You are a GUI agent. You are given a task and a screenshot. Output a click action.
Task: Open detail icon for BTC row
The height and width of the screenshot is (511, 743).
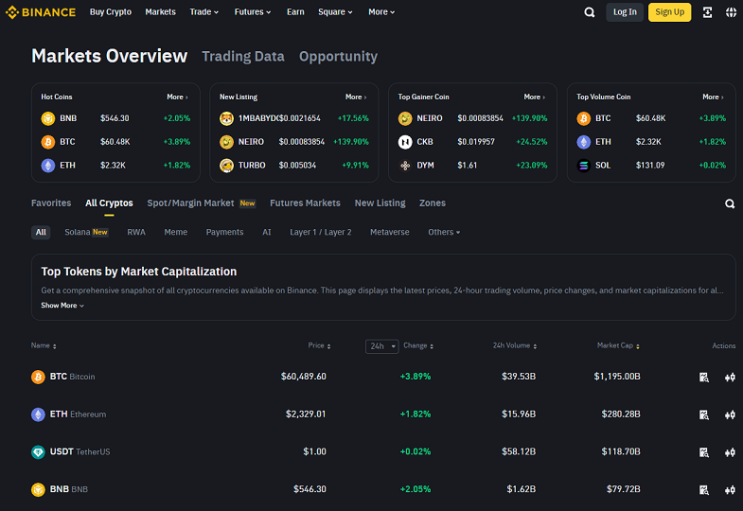[704, 377]
